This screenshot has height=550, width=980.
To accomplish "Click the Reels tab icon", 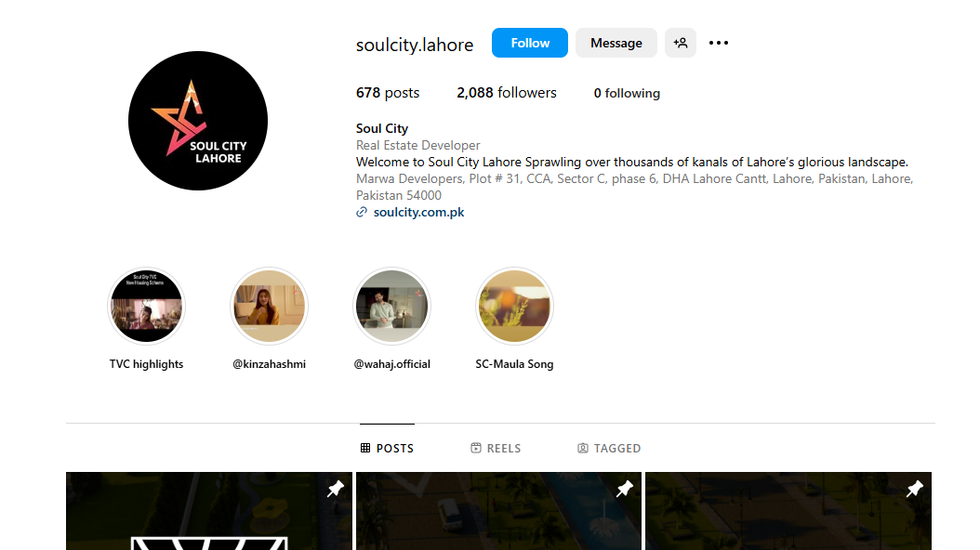I will pyautogui.click(x=476, y=448).
